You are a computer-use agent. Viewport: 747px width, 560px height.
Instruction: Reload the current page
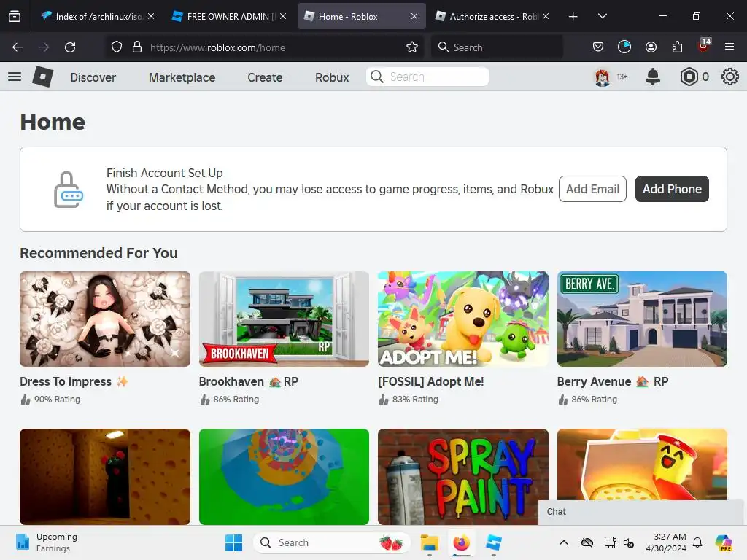70,47
